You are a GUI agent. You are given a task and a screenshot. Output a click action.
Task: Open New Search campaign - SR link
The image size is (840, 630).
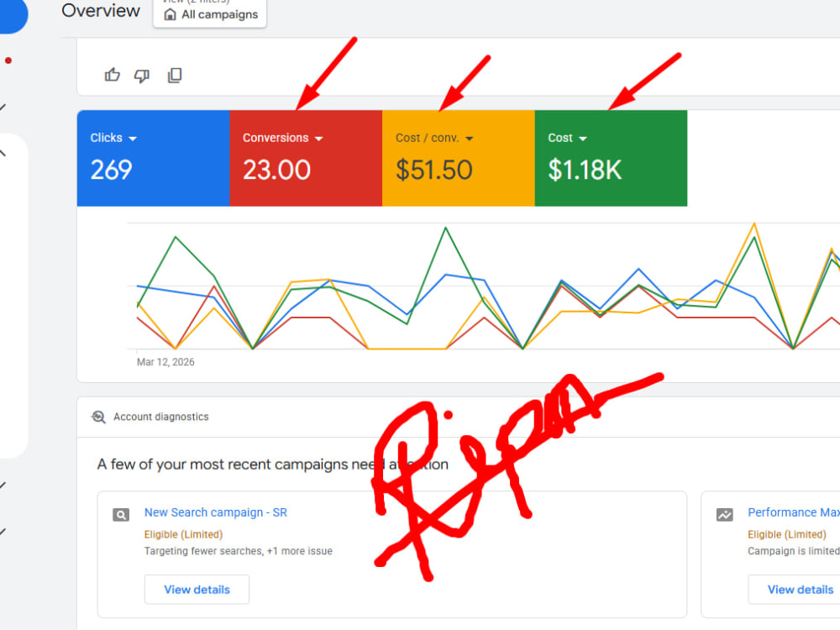215,512
